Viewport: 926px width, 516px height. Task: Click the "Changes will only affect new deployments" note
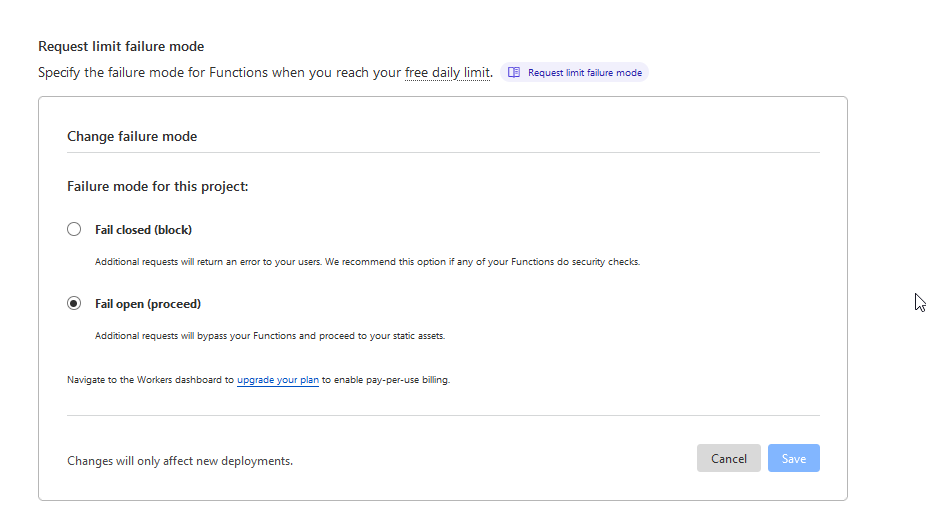click(180, 461)
